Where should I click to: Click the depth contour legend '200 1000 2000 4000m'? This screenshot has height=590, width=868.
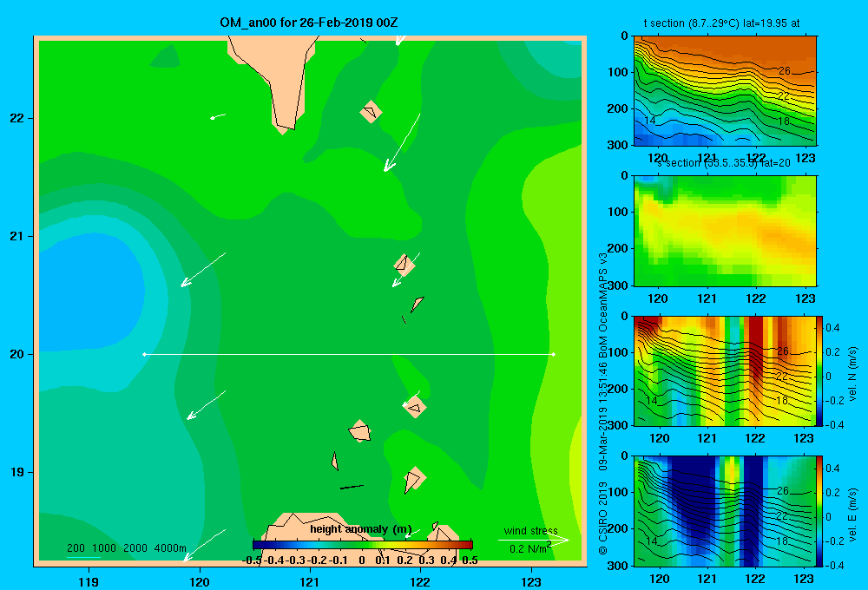pyautogui.click(x=127, y=548)
